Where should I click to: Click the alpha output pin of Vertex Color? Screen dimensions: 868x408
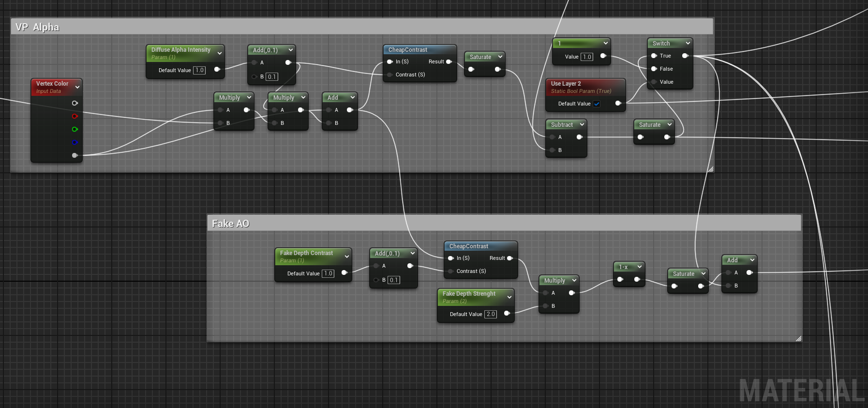[75, 155]
